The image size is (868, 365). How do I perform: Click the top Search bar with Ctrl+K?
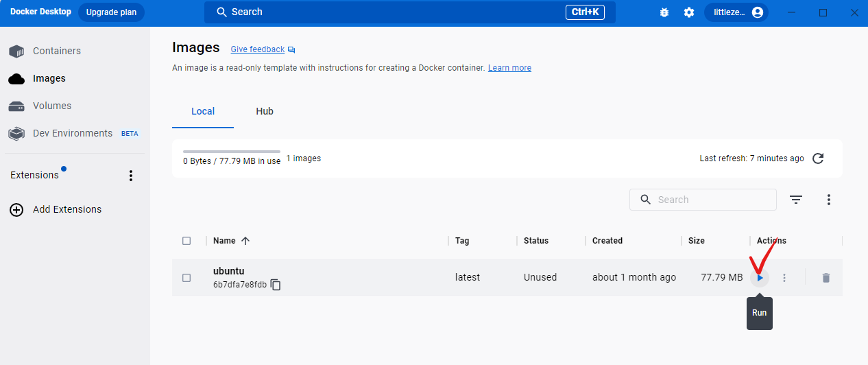click(x=410, y=12)
